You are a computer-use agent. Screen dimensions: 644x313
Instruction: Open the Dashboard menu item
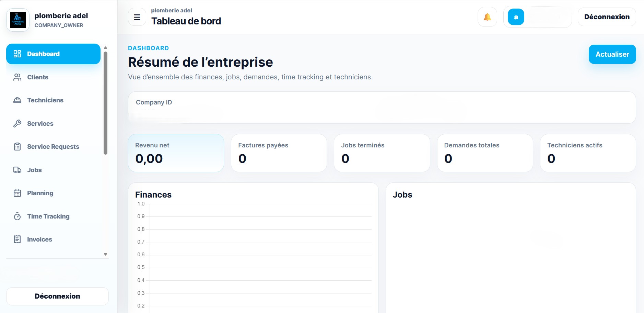tap(53, 54)
